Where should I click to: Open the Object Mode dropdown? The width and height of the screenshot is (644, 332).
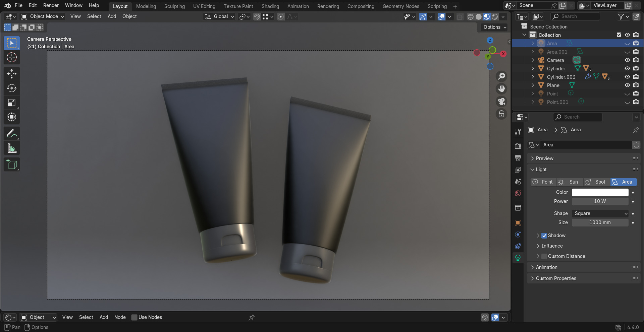point(42,16)
